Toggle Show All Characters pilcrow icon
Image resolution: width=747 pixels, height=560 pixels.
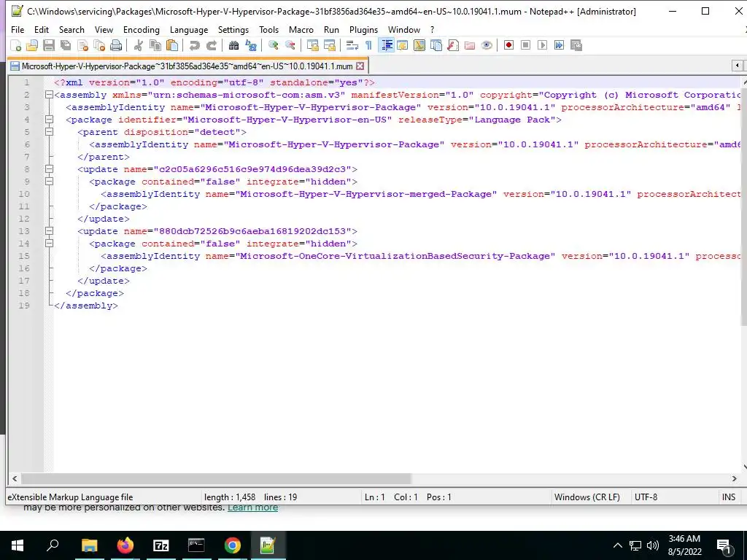click(x=368, y=45)
